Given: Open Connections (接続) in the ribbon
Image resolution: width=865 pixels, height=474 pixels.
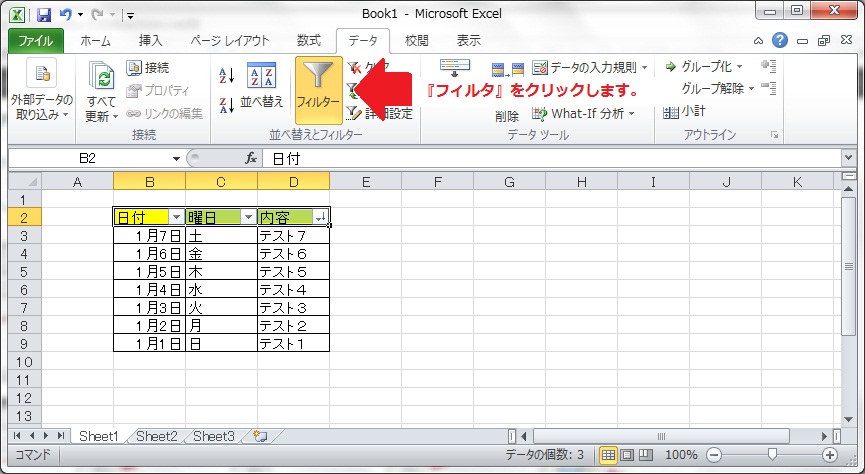Looking at the screenshot, I should (x=148, y=68).
